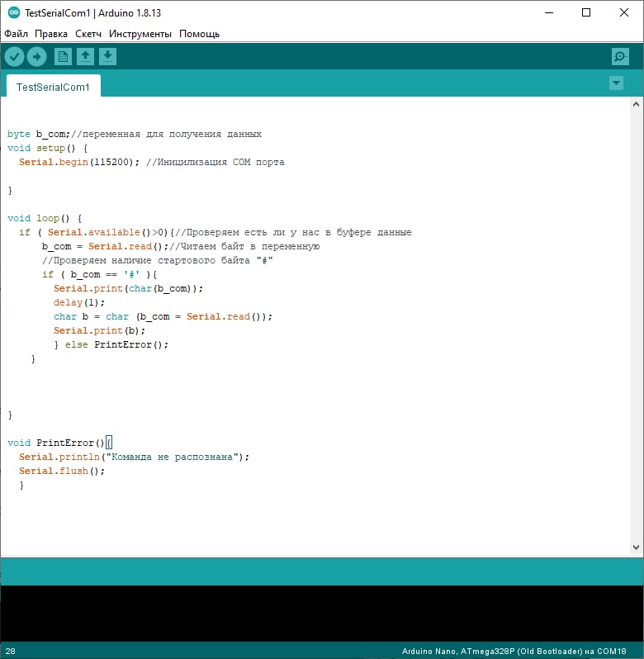
Task: Maximize the Arduino window
Action: point(586,12)
